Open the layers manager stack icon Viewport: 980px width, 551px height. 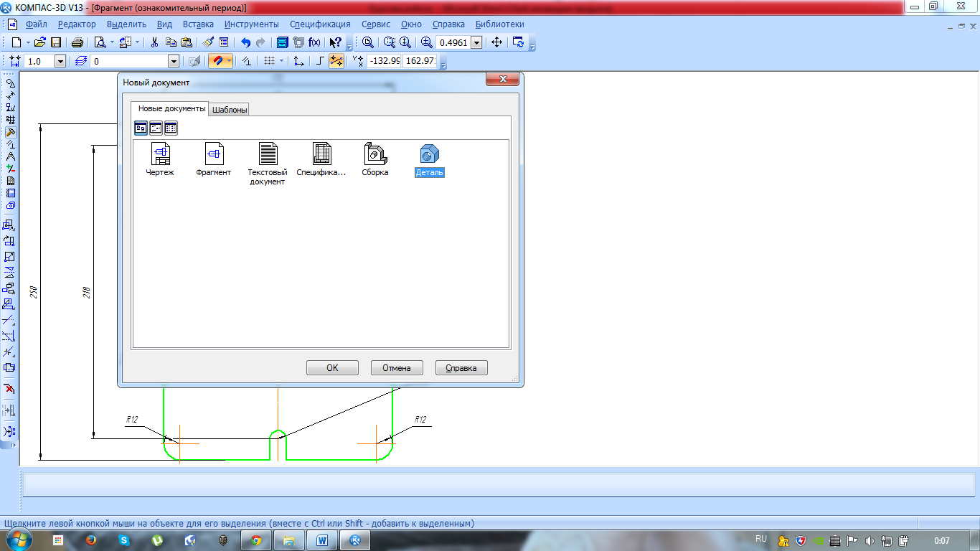tap(80, 61)
